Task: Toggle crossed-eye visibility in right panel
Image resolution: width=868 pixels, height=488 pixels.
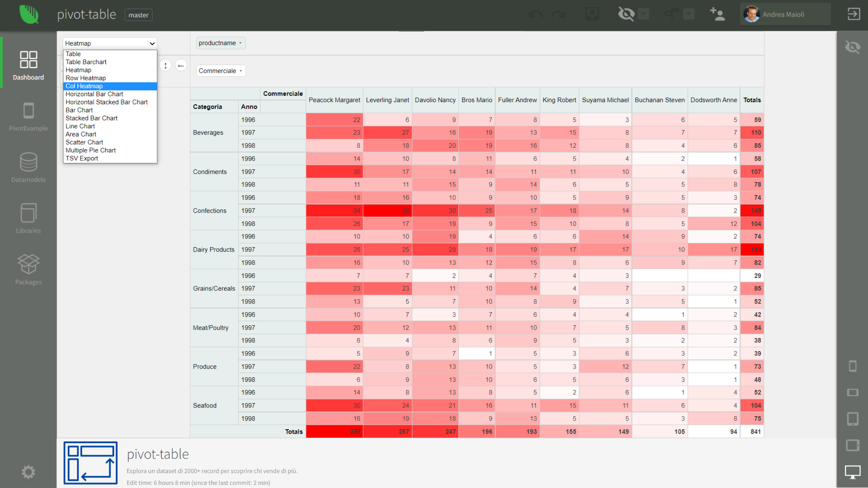Action: (853, 47)
